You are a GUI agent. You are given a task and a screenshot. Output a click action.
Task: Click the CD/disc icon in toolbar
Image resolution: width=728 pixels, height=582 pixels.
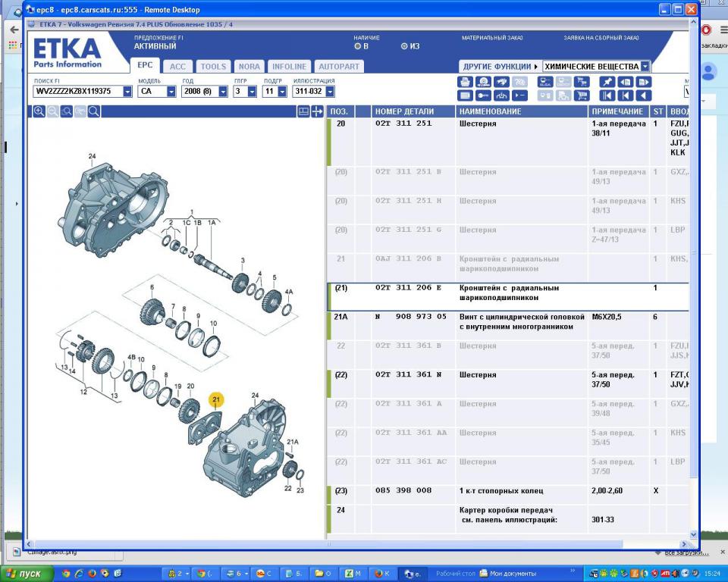483,82
